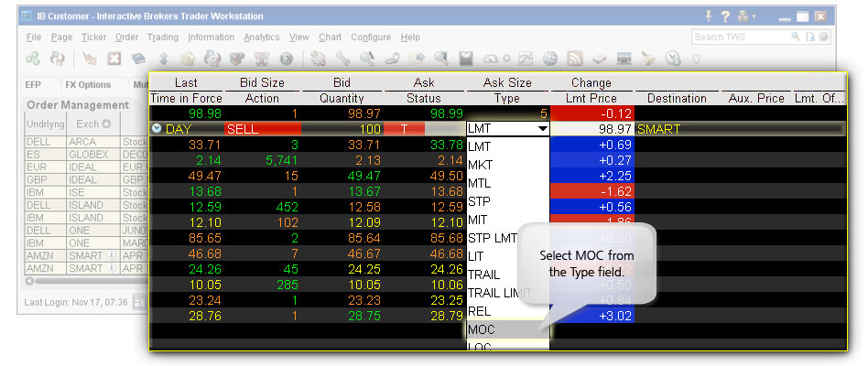Click the page icon beside the search box
The height and width of the screenshot is (366, 868).
click(x=810, y=37)
